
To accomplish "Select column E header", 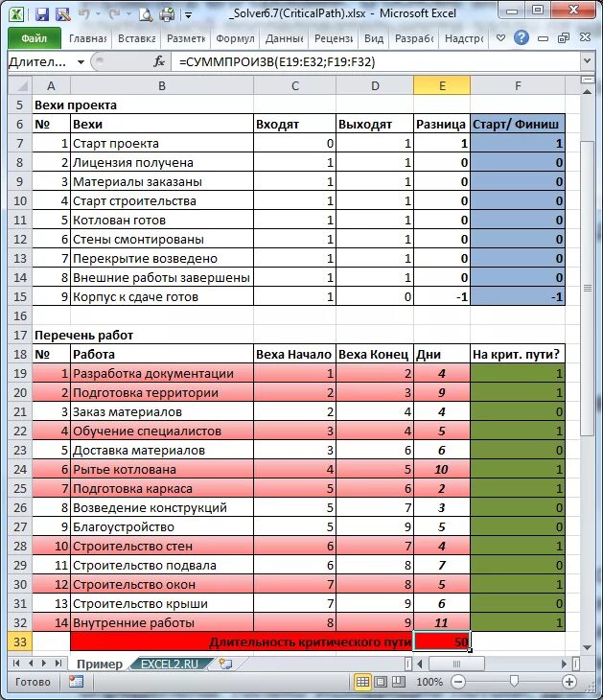I will click(442, 85).
